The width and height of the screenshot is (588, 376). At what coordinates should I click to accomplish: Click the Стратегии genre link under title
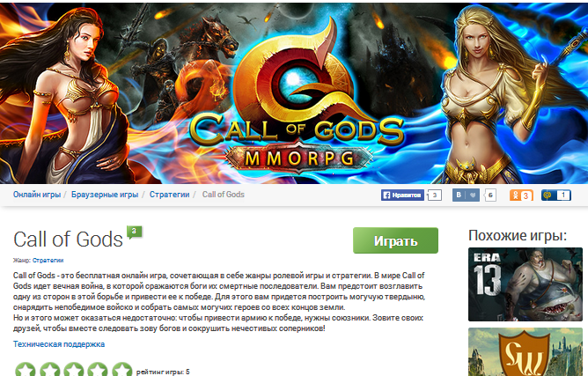(x=48, y=260)
